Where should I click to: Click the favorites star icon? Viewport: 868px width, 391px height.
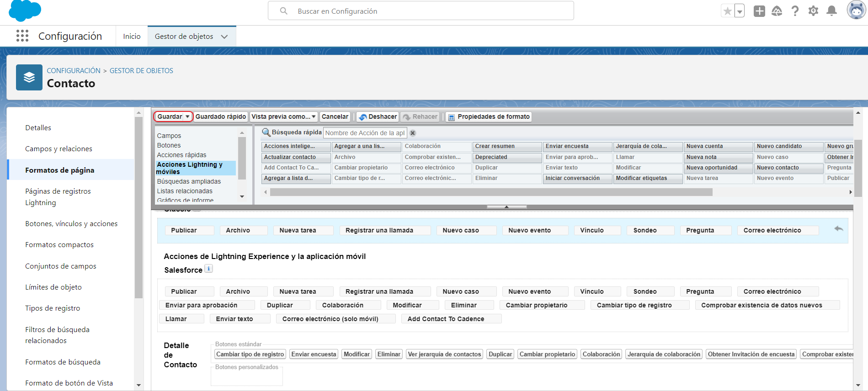pyautogui.click(x=727, y=11)
